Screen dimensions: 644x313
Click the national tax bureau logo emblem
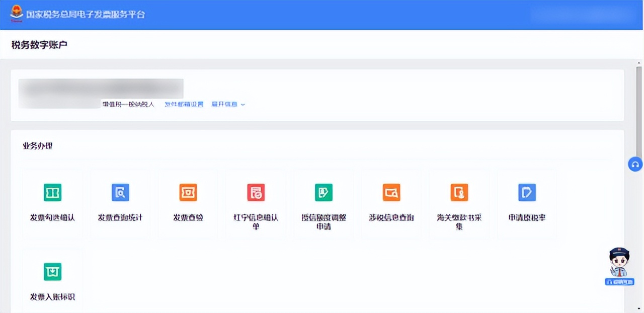(x=16, y=14)
